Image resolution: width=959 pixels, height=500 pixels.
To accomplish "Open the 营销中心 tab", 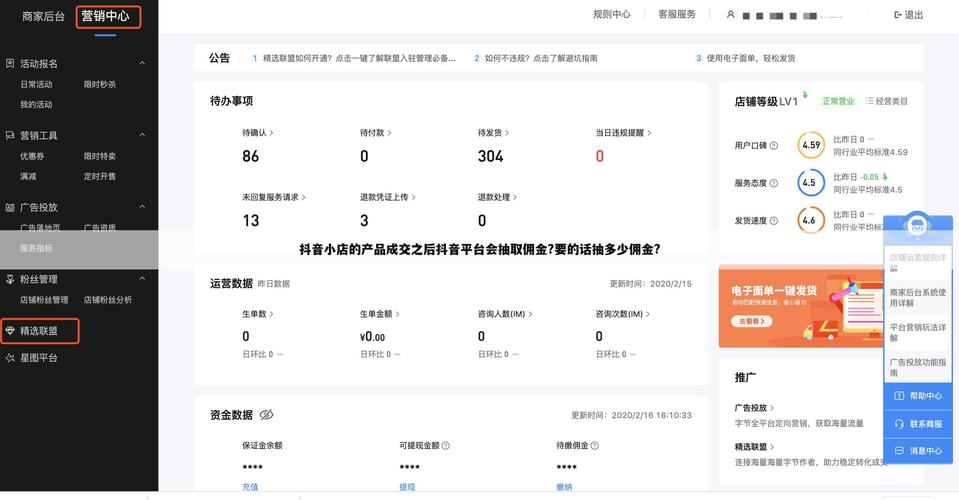I will 106,17.
